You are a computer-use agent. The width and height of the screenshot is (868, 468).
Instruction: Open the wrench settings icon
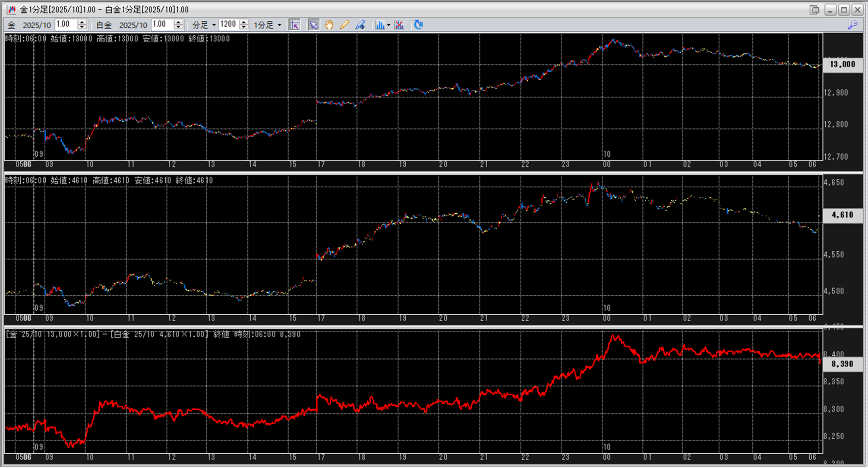(x=852, y=25)
